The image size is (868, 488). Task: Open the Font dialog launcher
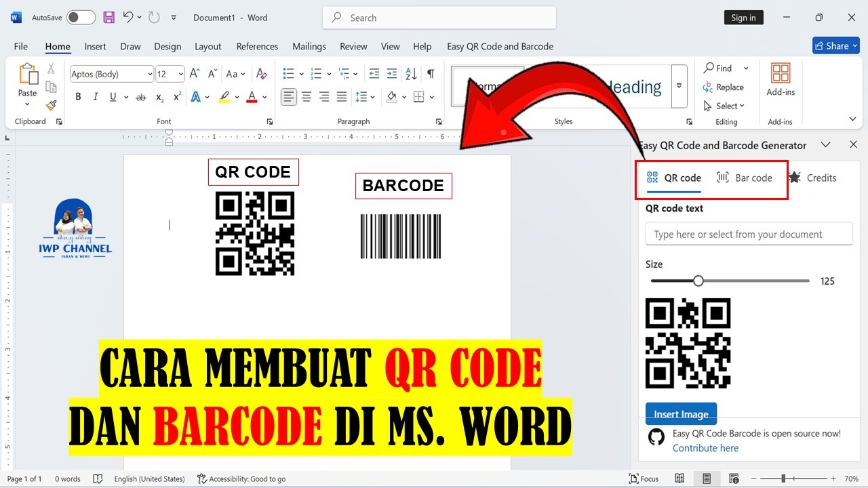pyautogui.click(x=270, y=122)
